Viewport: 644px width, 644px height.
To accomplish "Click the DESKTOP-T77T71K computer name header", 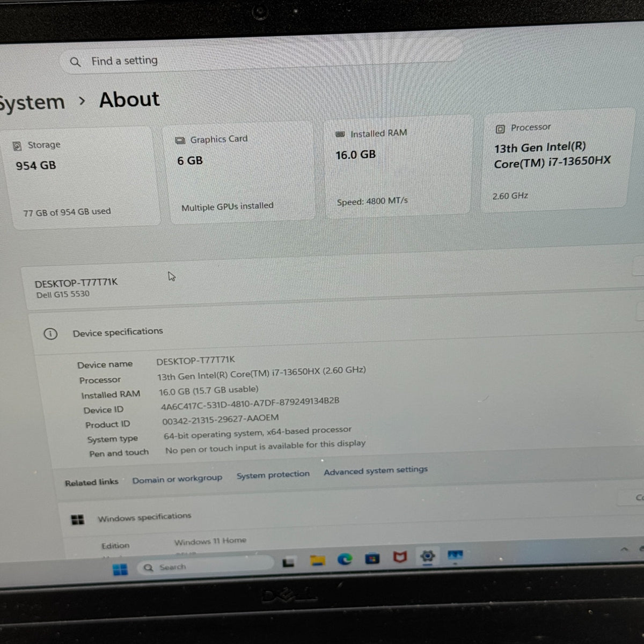I will (x=76, y=283).
